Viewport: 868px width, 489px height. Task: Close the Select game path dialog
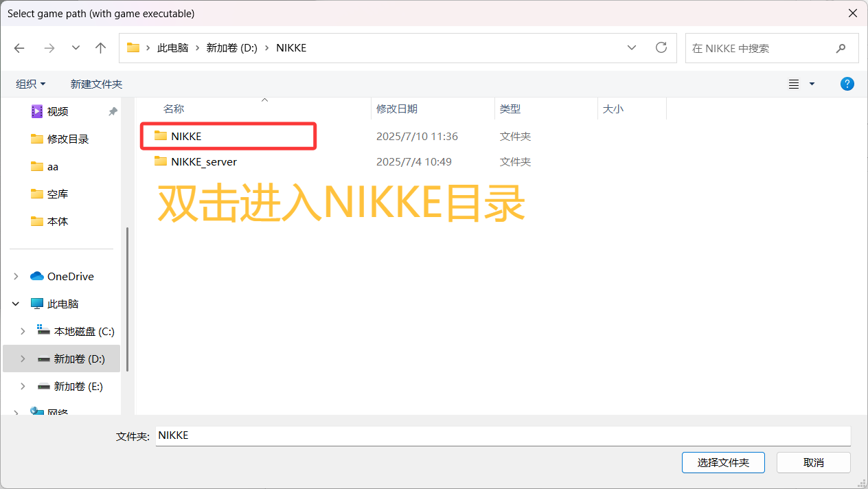(x=853, y=13)
